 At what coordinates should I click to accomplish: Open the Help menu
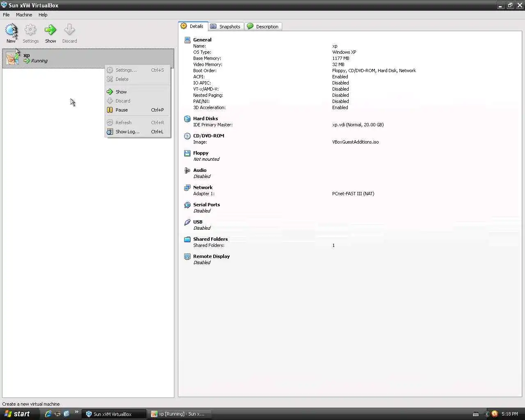click(43, 15)
